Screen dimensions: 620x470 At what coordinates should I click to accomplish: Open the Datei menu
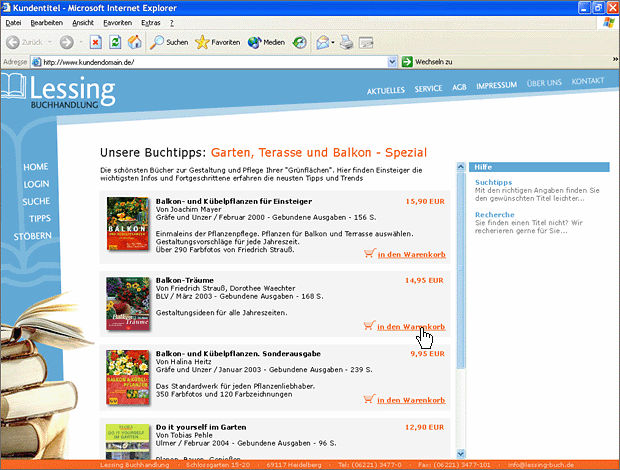click(x=13, y=23)
